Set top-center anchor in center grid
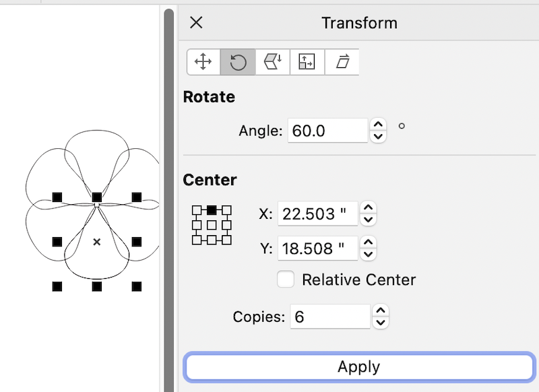The height and width of the screenshot is (392, 539). [212, 209]
